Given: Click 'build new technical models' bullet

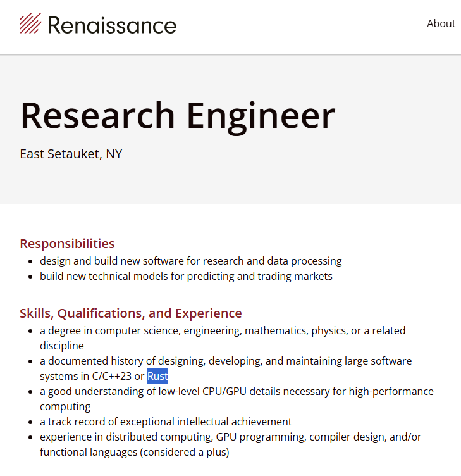Looking at the screenshot, I should click(186, 276).
